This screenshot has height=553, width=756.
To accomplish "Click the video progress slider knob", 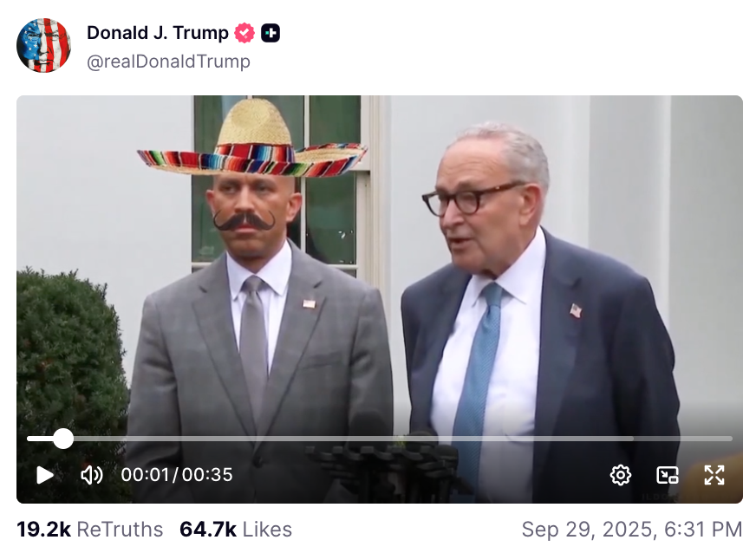I will pos(63,439).
